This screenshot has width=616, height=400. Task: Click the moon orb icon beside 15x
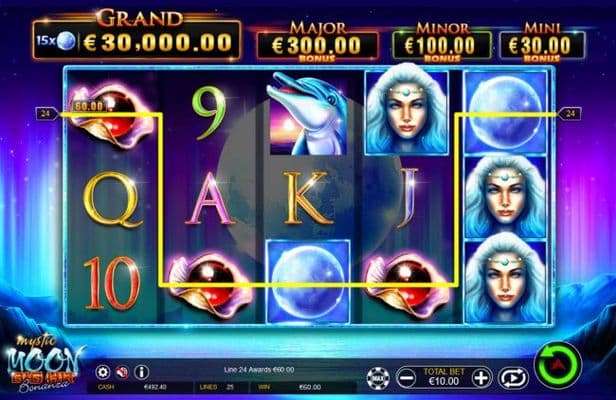coord(66,41)
